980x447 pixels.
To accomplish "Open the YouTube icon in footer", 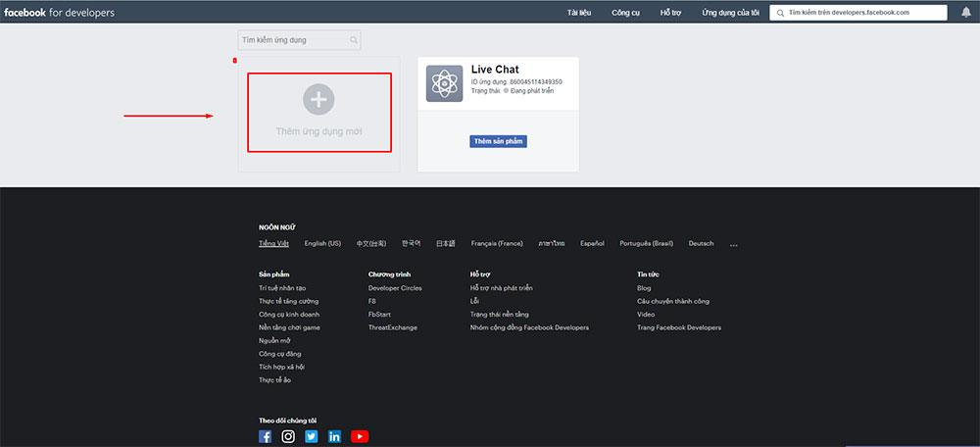I will (x=360, y=436).
